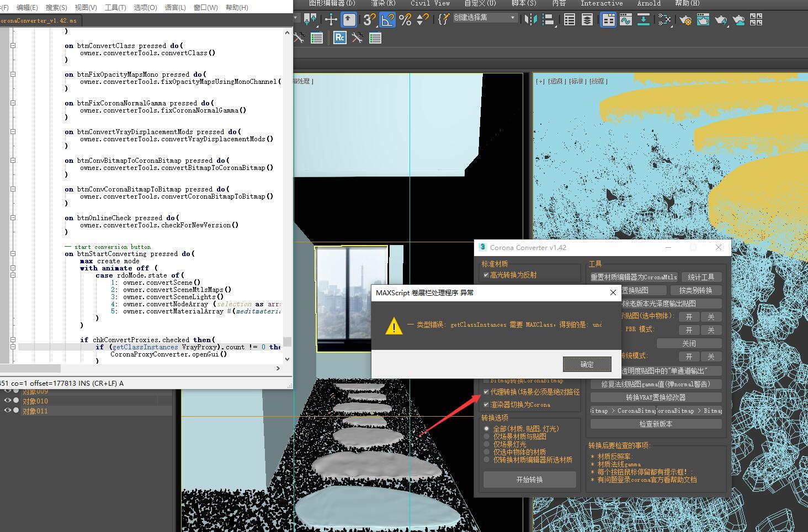The height and width of the screenshot is (532, 808).
Task: Click the Render Production teapot icon
Action: [x=721, y=20]
